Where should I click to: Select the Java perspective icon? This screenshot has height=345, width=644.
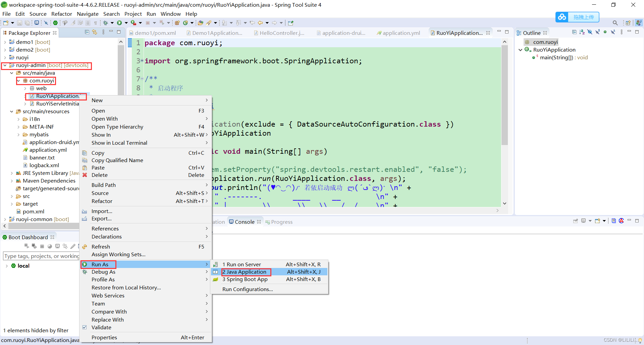point(639,23)
